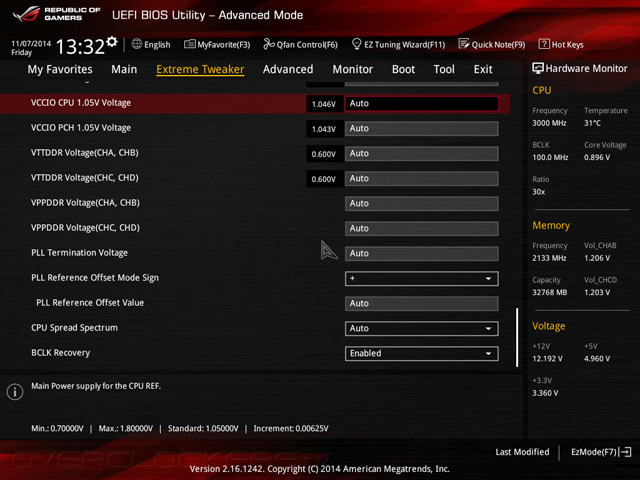Click the VPPDDR Voltage(CHC, CHD) Auto field
Image resolution: width=640 pixels, height=480 pixels.
click(421, 229)
